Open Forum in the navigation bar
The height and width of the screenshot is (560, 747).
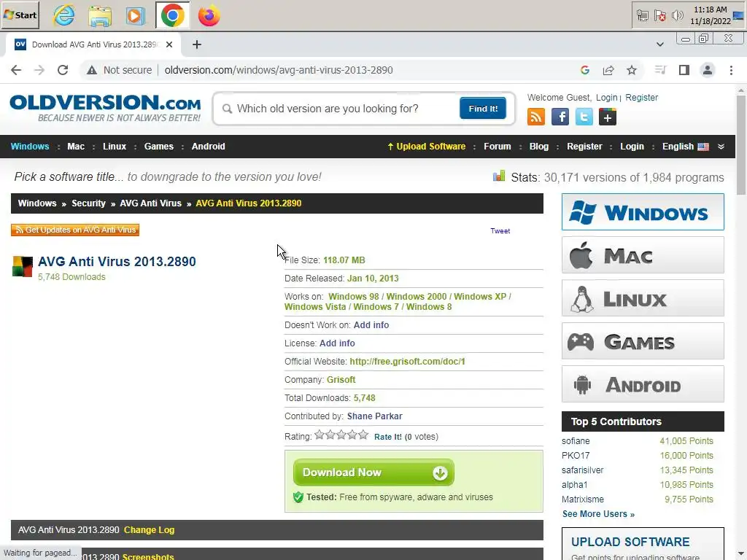498,147
